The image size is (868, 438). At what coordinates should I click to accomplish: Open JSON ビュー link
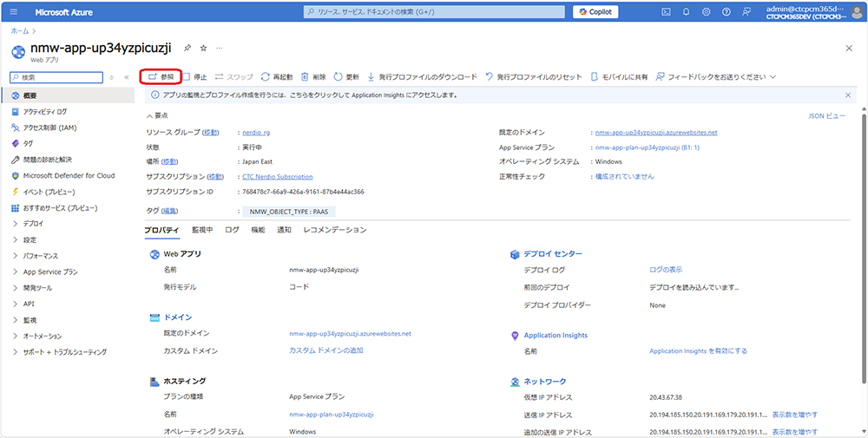click(x=827, y=116)
